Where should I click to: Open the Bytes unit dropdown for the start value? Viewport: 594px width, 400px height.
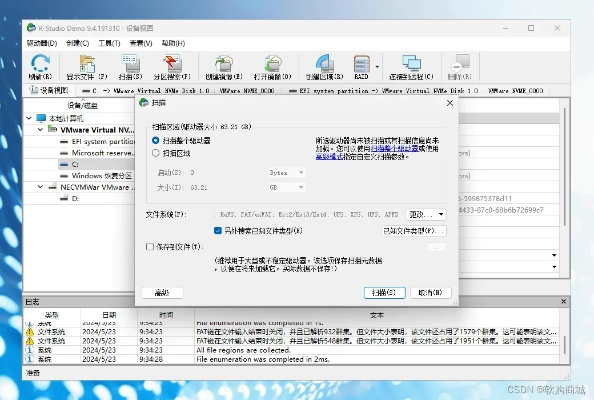287,172
